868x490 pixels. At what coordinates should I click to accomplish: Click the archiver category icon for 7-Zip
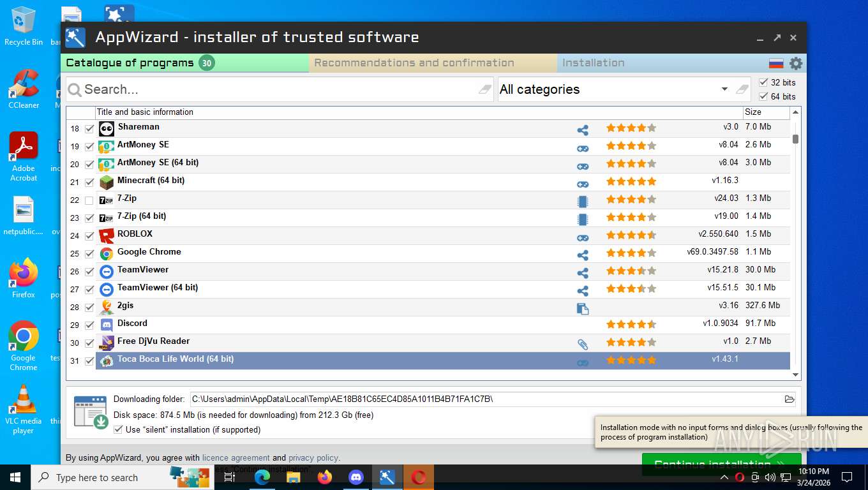click(583, 202)
